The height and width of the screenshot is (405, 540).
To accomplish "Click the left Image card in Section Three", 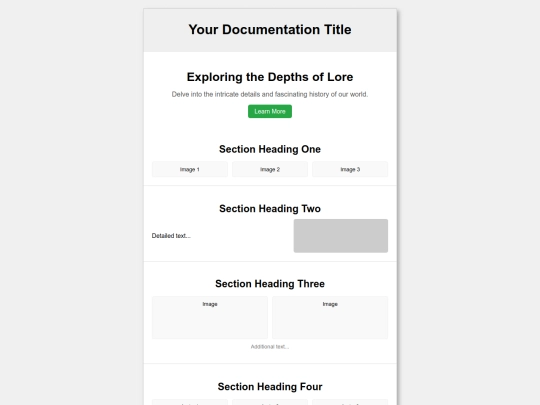I will [x=210, y=318].
